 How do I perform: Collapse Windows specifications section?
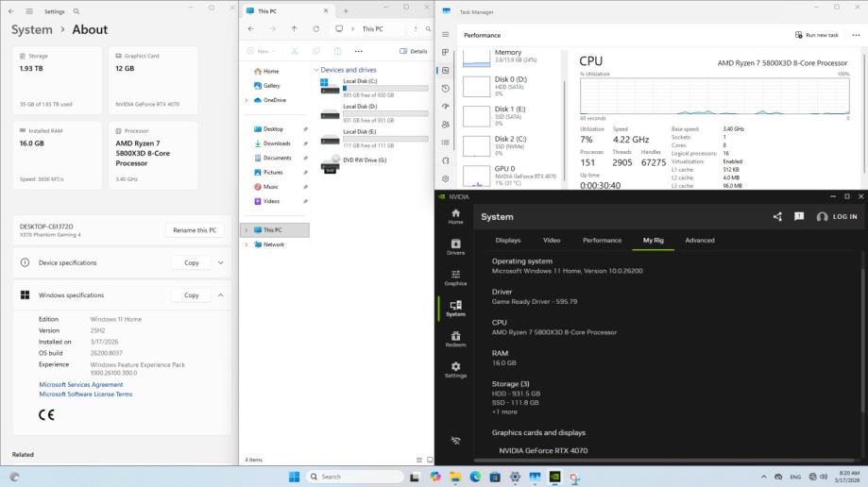pyautogui.click(x=221, y=295)
